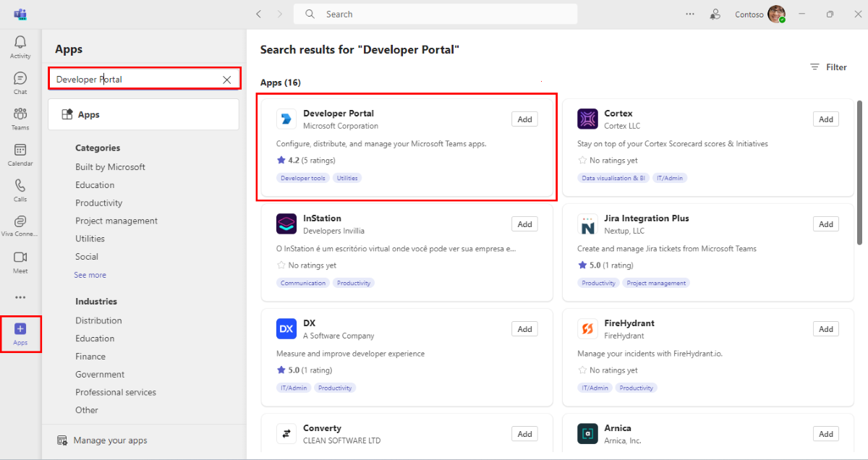Screen dimensions: 868x460
Task: Select the Finance industry
Action: point(90,357)
